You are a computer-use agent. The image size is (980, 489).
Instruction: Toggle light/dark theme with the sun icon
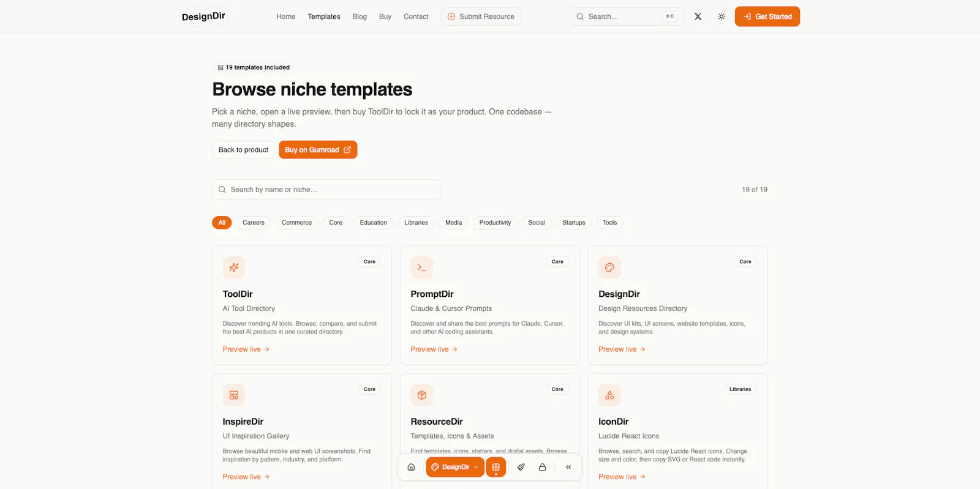pyautogui.click(x=722, y=17)
